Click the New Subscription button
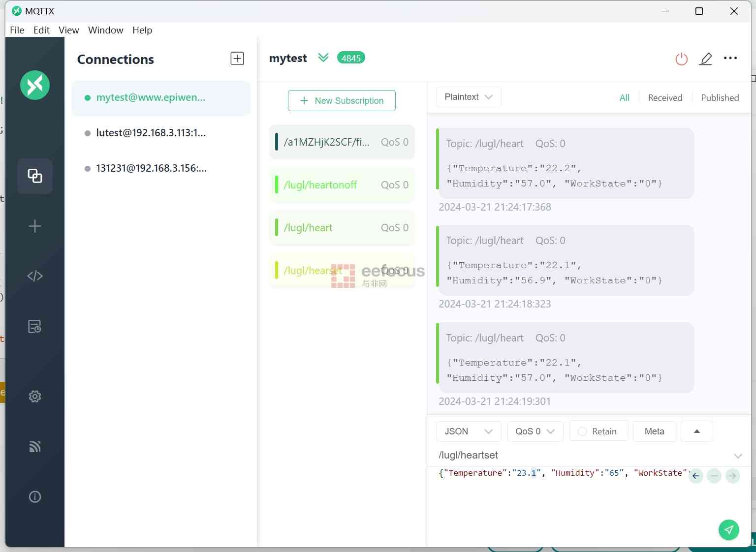 pyautogui.click(x=342, y=100)
